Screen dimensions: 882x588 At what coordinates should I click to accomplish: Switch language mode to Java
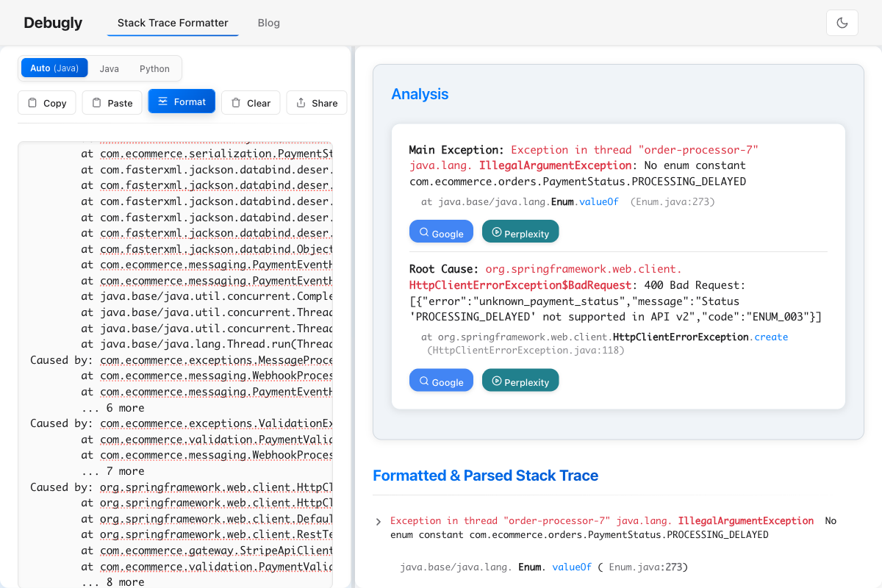(110, 68)
